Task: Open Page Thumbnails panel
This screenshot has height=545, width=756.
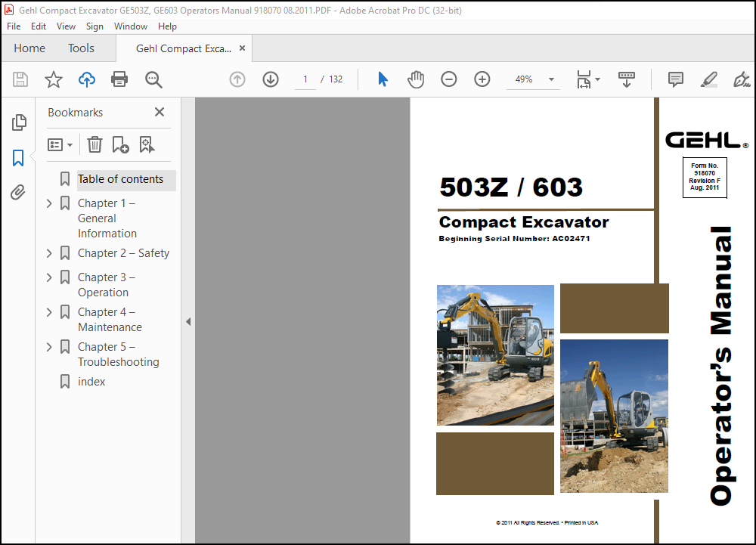Action: point(19,122)
